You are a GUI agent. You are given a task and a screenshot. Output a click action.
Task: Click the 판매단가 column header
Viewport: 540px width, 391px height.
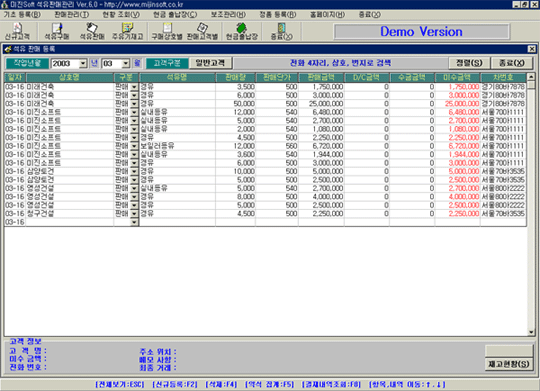[x=277, y=78]
